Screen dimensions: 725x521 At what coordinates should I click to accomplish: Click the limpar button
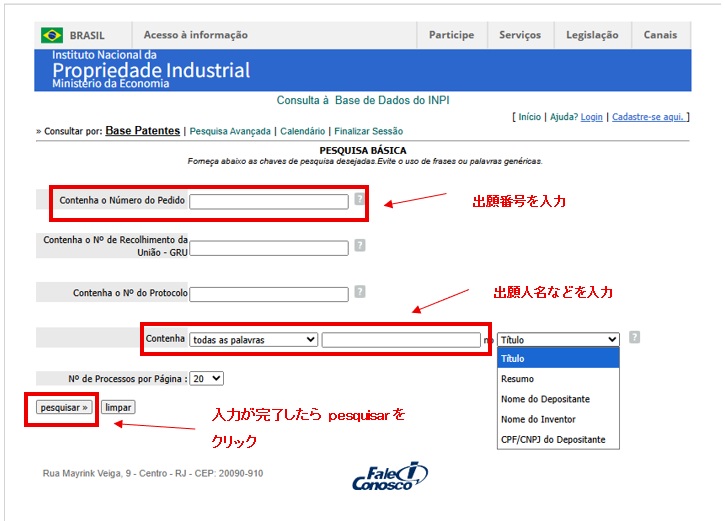118,407
